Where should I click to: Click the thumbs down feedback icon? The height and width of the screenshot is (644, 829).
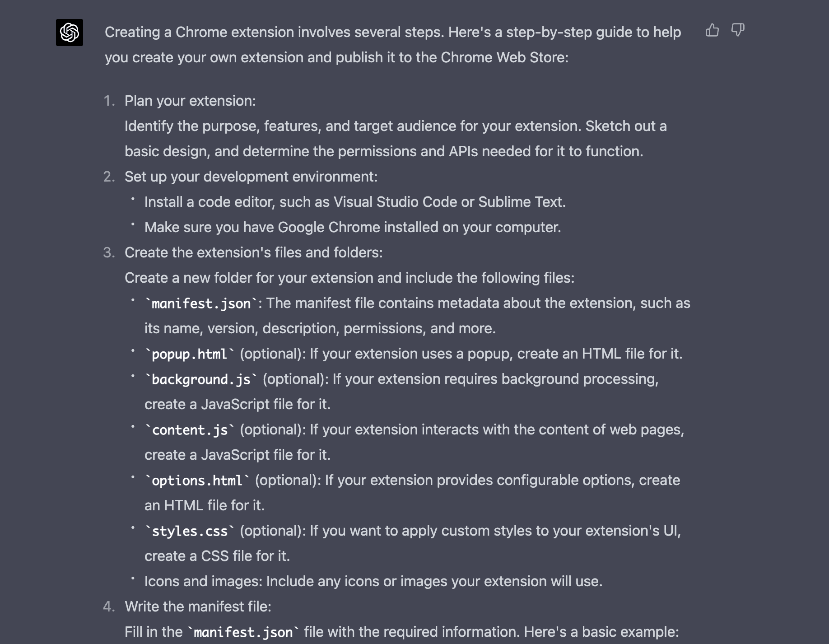click(737, 30)
